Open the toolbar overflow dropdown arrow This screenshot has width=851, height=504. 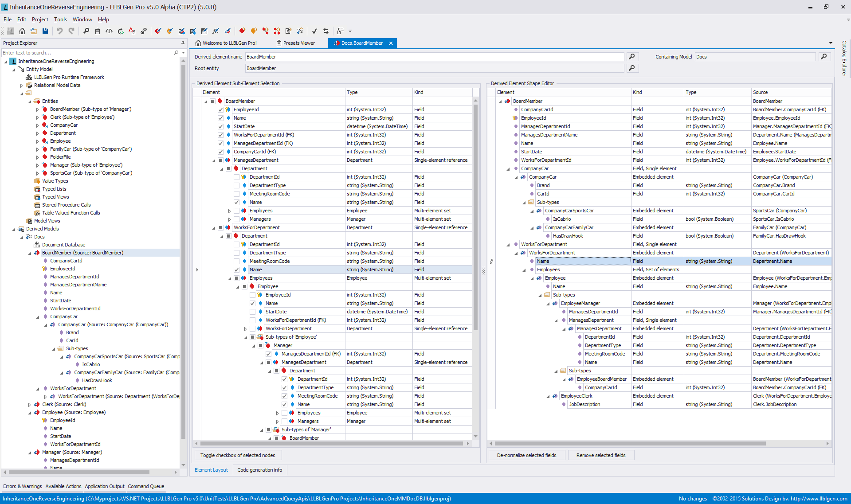(x=350, y=31)
